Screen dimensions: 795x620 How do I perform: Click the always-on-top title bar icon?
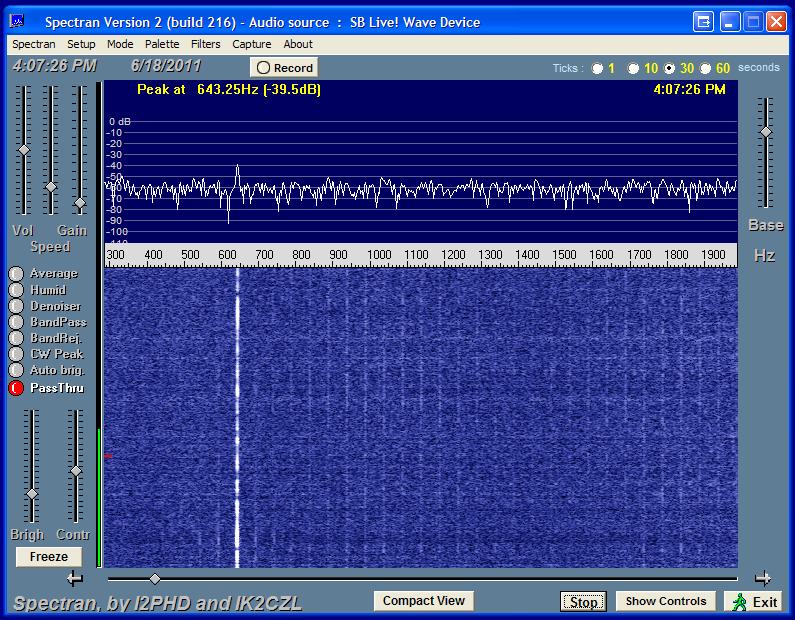[x=703, y=22]
